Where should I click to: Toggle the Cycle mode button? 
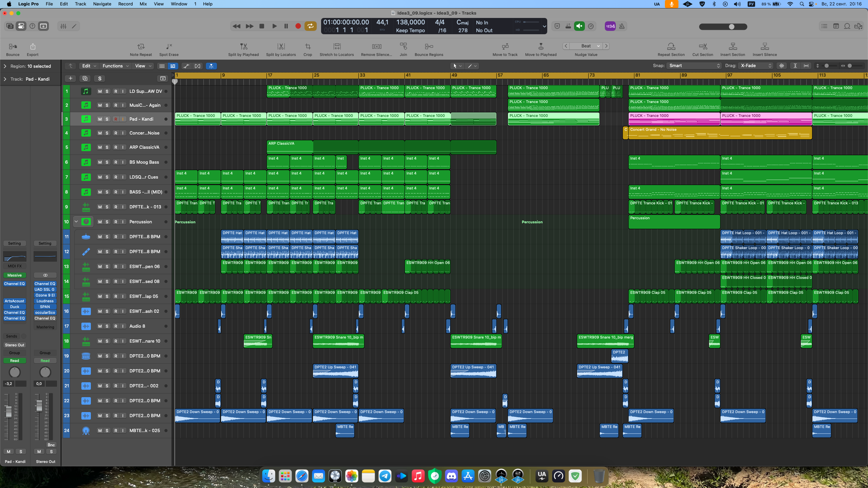coord(310,26)
